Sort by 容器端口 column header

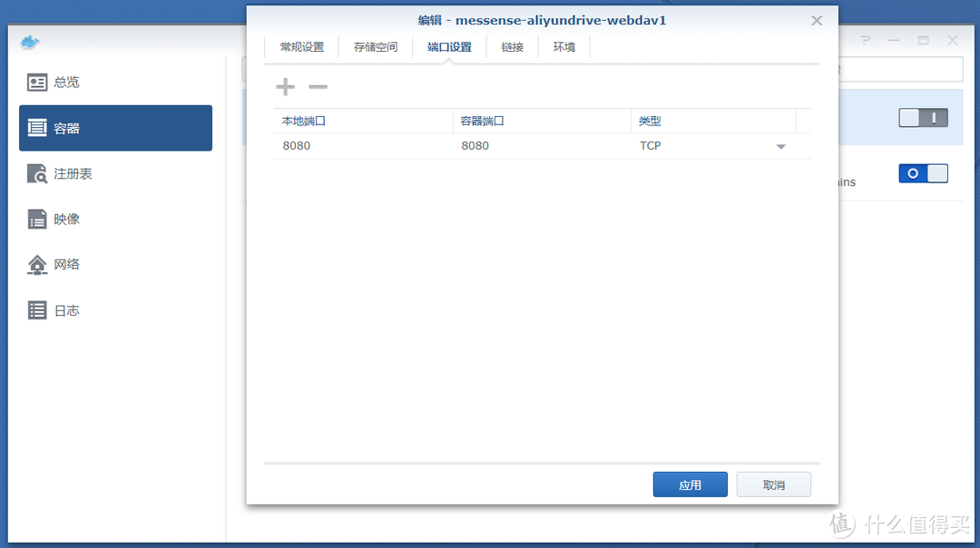click(x=542, y=121)
